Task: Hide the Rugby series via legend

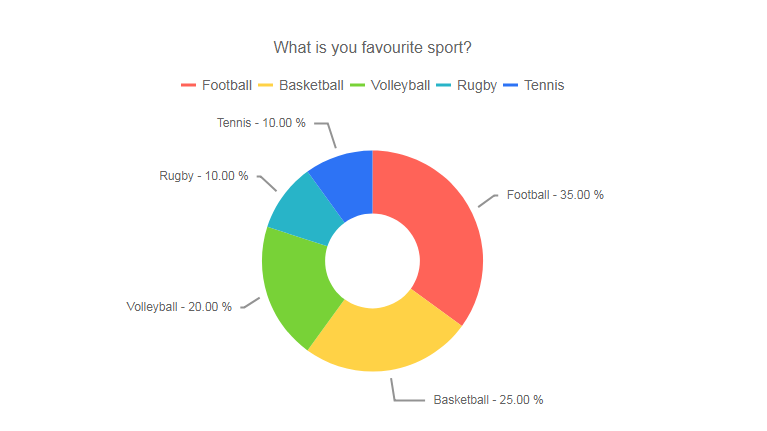Action: [x=466, y=85]
